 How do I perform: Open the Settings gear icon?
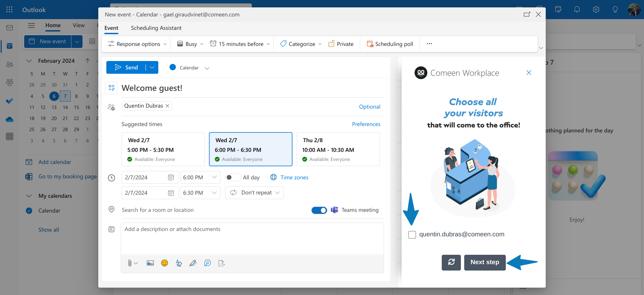pos(596,10)
